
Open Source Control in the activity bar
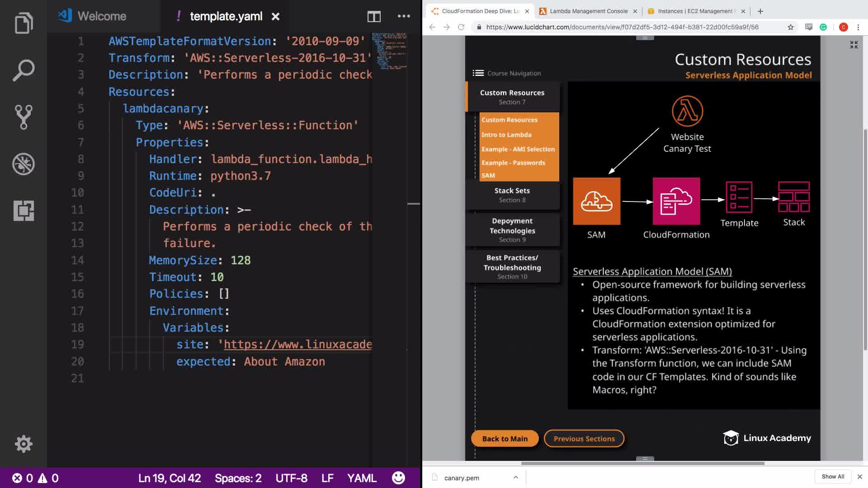click(24, 117)
